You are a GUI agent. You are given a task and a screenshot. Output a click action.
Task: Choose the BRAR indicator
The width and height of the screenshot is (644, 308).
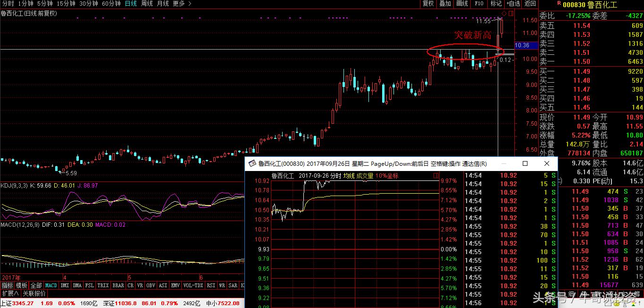coord(118,285)
